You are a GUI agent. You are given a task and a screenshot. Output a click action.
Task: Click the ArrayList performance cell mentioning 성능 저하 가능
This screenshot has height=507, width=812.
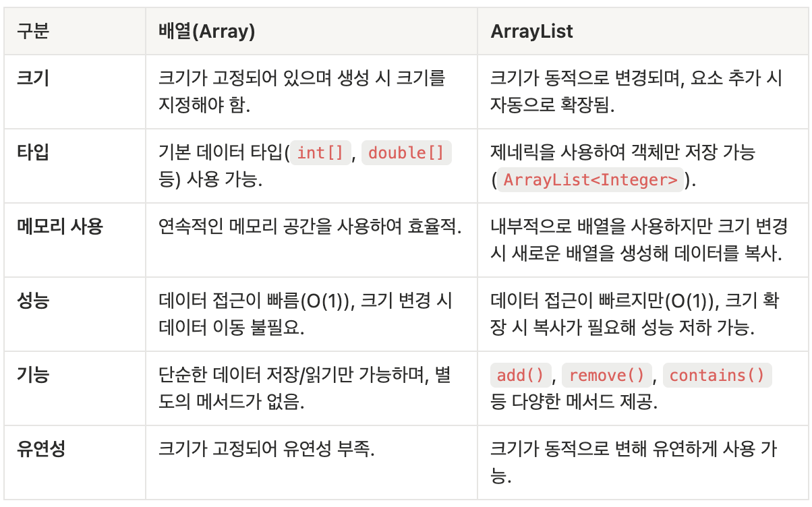pos(642,314)
